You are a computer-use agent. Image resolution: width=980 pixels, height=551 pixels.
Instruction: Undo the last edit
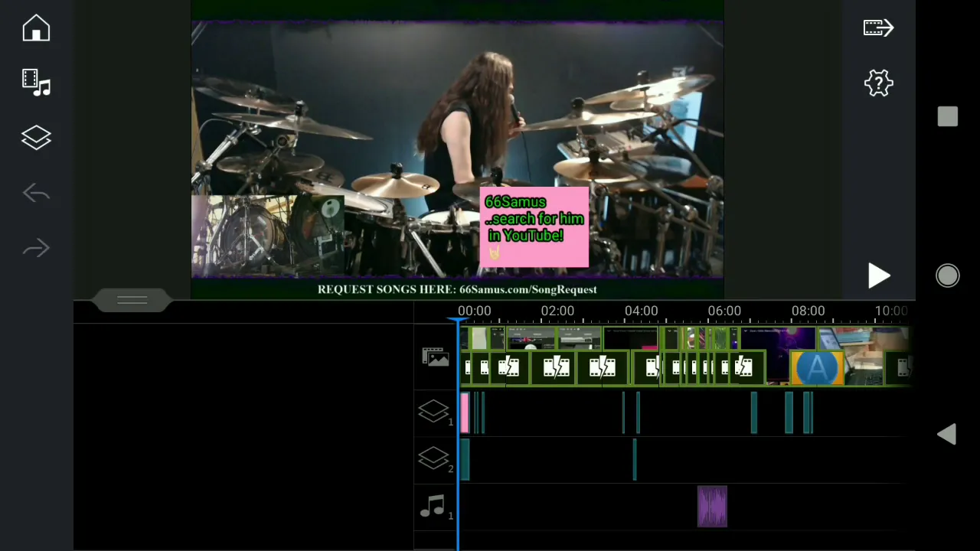point(36,193)
